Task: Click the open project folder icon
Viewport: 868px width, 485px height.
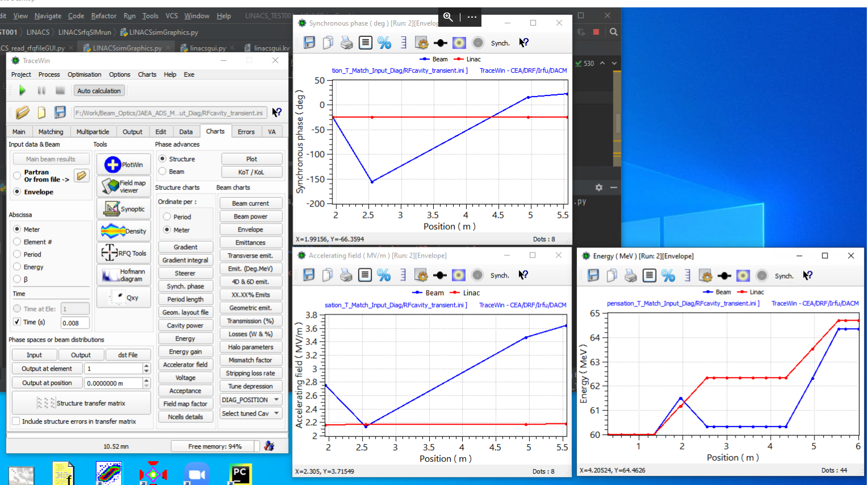Action: click(23, 113)
